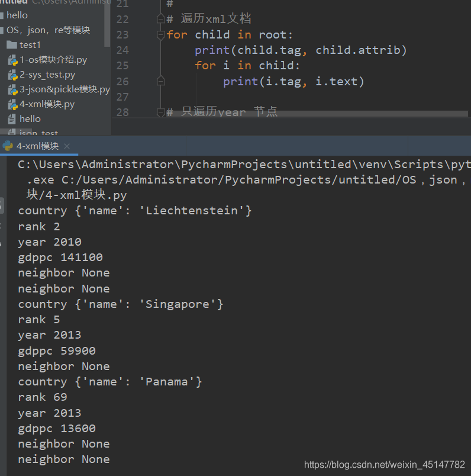The height and width of the screenshot is (476, 471).
Task: Open the 4-xml模块.py file in project tree
Action: tap(47, 104)
